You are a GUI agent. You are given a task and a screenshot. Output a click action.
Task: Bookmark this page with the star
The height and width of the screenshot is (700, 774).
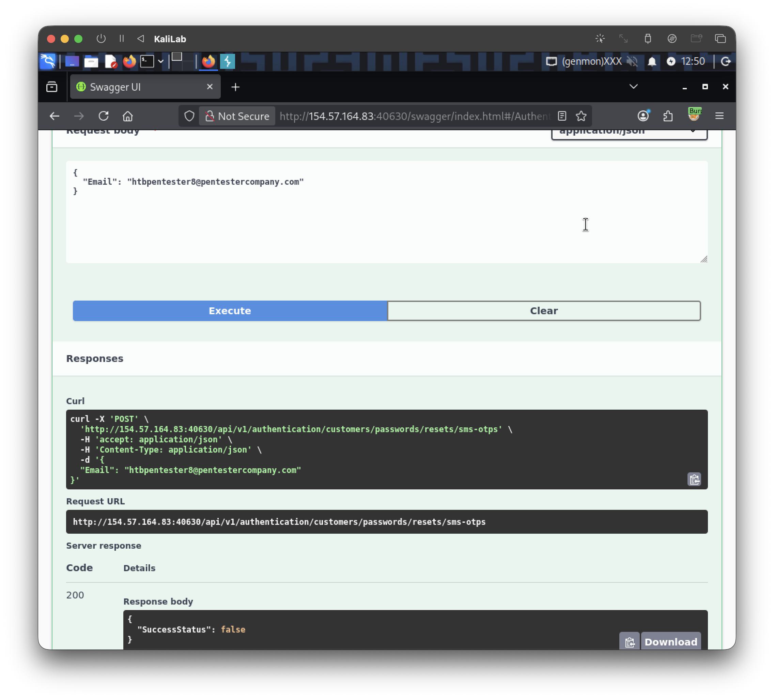coord(581,116)
